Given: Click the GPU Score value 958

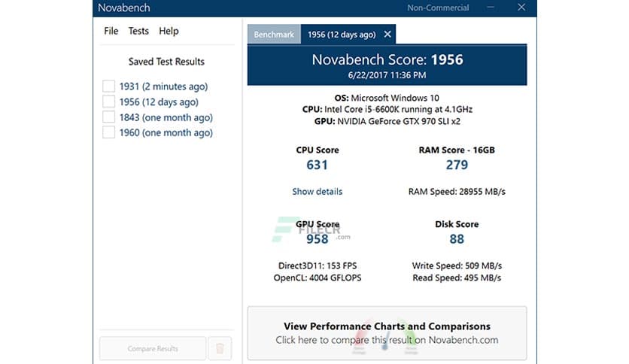Looking at the screenshot, I should click(318, 239).
